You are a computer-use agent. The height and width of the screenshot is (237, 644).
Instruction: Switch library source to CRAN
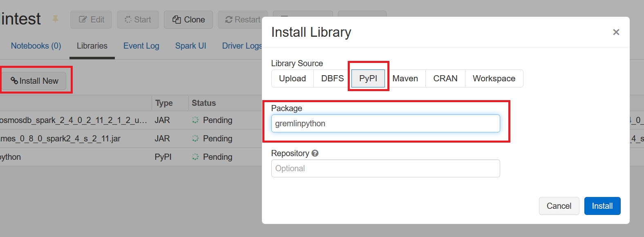click(445, 78)
